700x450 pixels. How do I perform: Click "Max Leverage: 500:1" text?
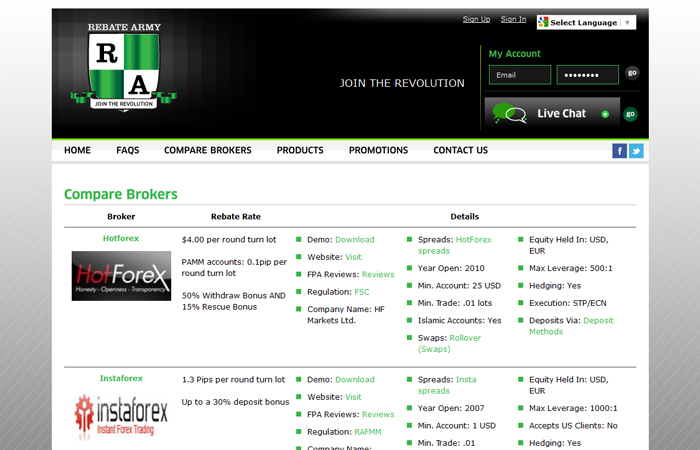pos(571,268)
